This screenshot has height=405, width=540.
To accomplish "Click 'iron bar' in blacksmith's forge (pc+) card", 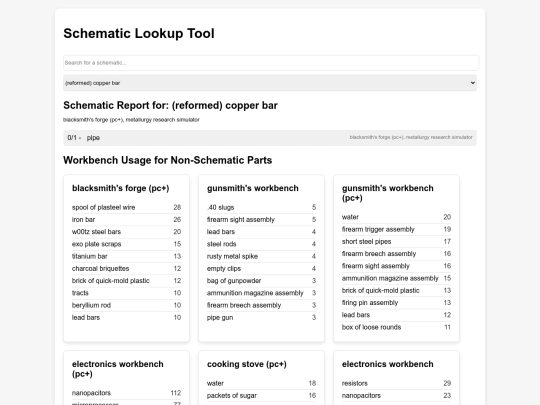I will coord(126,220).
